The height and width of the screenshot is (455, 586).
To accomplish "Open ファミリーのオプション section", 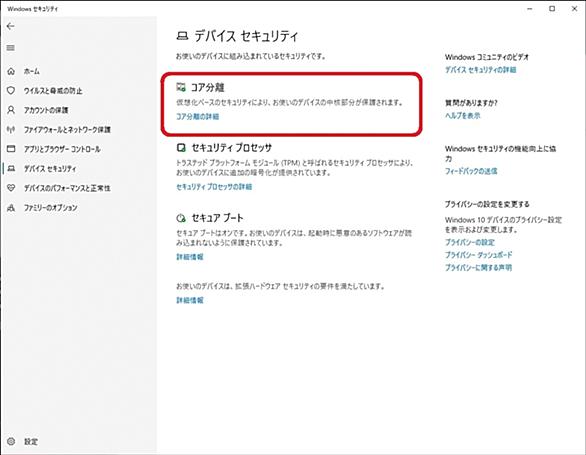I will [50, 207].
